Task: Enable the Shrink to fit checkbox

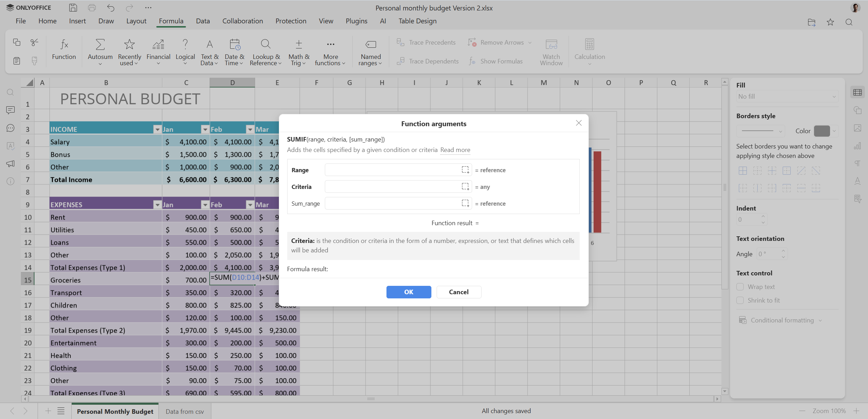Action: [x=740, y=300]
